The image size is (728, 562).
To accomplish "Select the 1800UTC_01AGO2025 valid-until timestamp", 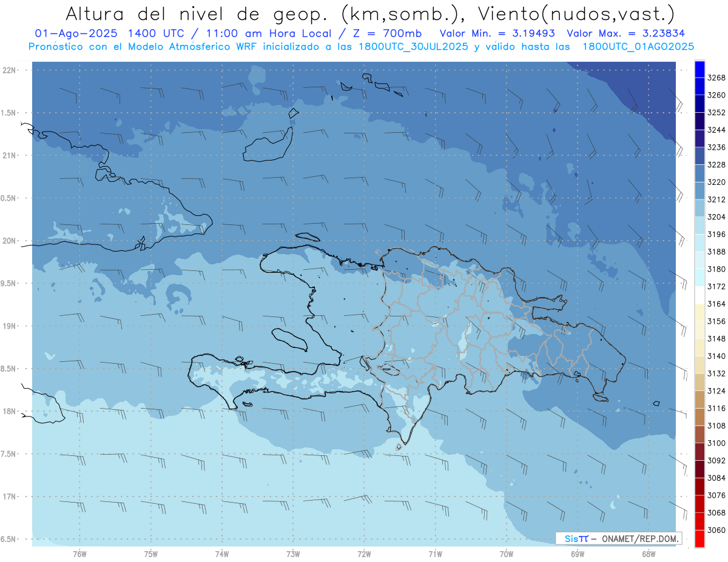I will click(638, 47).
